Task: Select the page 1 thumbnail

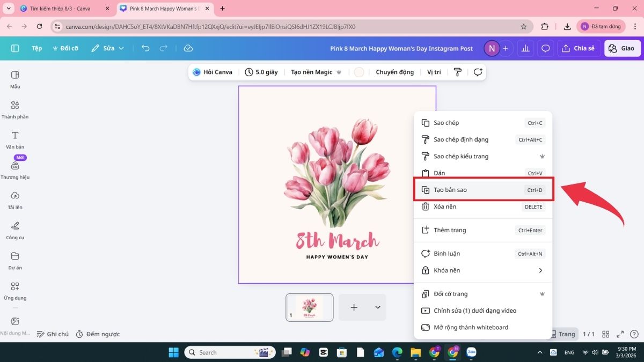Action: 309,307
